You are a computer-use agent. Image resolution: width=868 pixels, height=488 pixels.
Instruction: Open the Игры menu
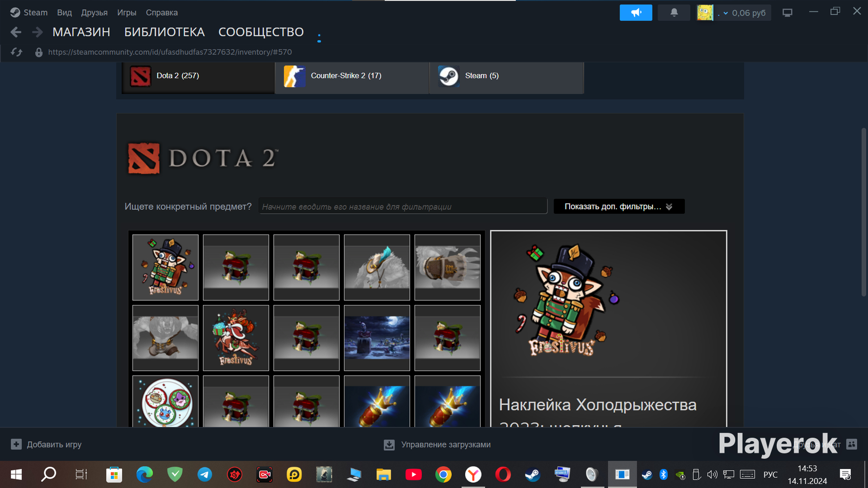tap(126, 13)
